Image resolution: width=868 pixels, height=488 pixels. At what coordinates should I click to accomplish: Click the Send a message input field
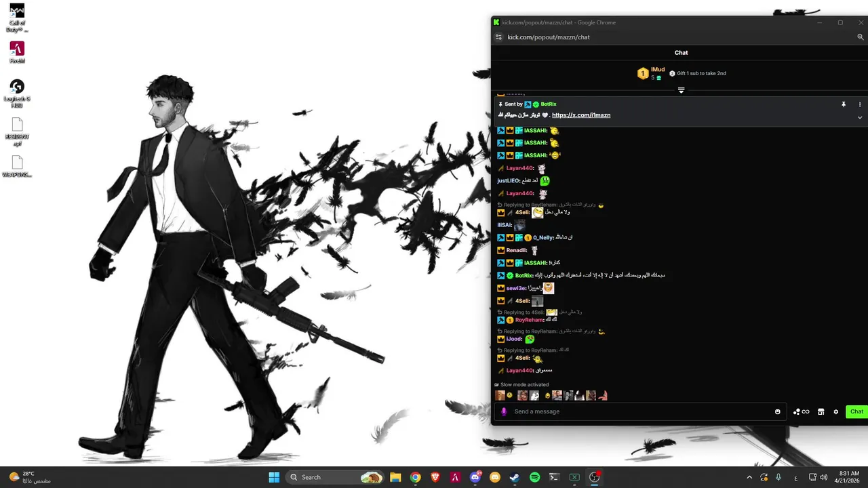point(641,411)
